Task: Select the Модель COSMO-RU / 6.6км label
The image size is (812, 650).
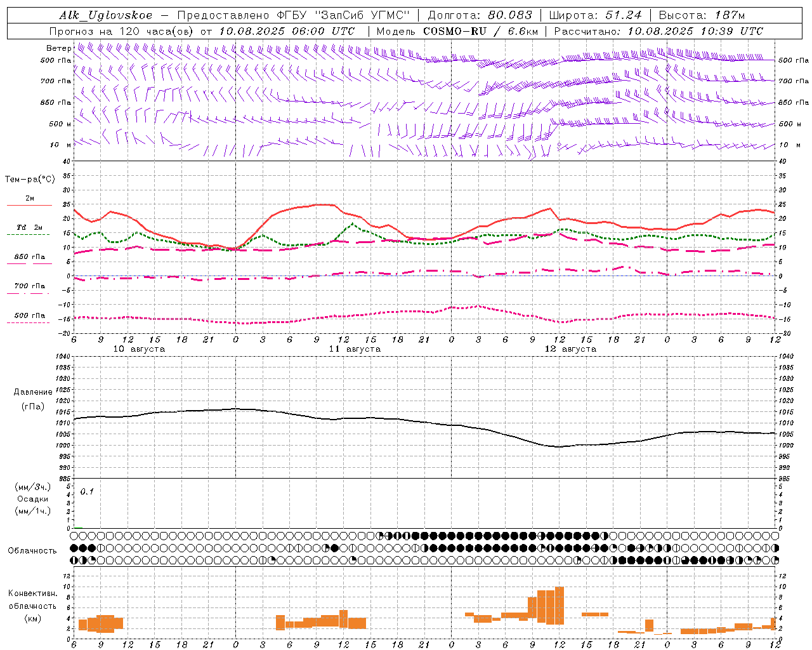Action: (x=457, y=31)
